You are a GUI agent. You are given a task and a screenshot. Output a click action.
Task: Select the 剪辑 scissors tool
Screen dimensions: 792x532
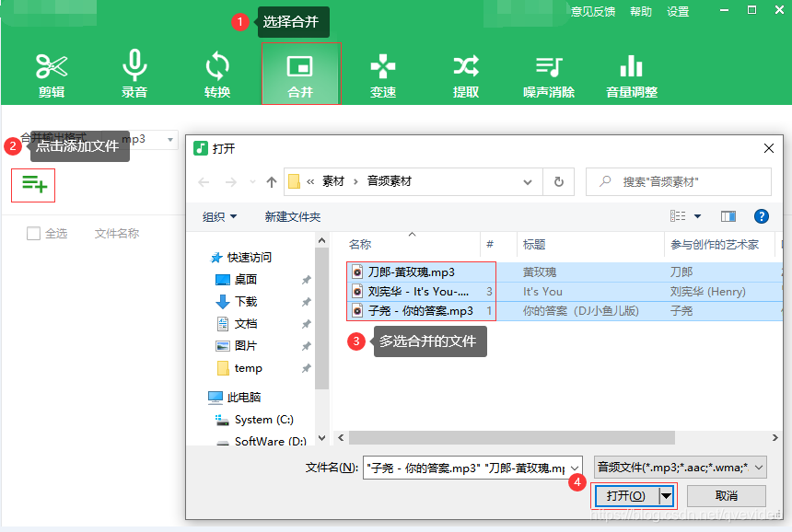pyautogui.click(x=52, y=75)
